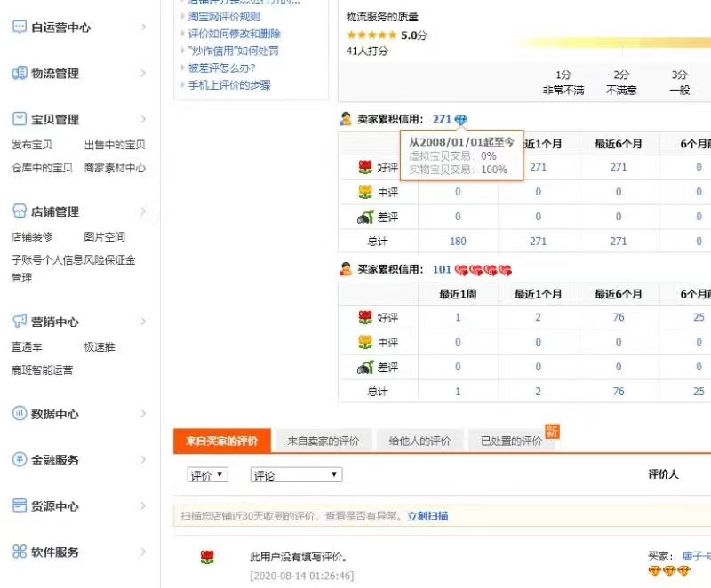Click the 金融服务 yen icon
Image resolution: width=711 pixels, height=588 pixels.
19,459
